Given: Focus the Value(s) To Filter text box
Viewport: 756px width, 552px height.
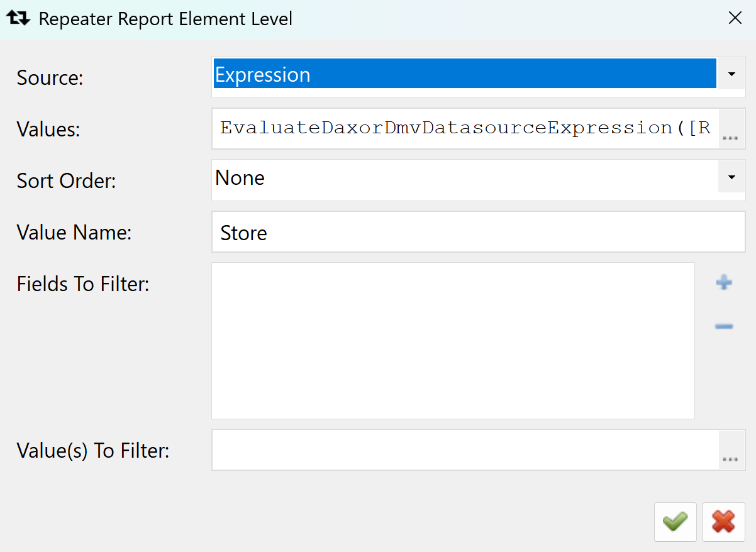Looking at the screenshot, I should tap(465, 450).
